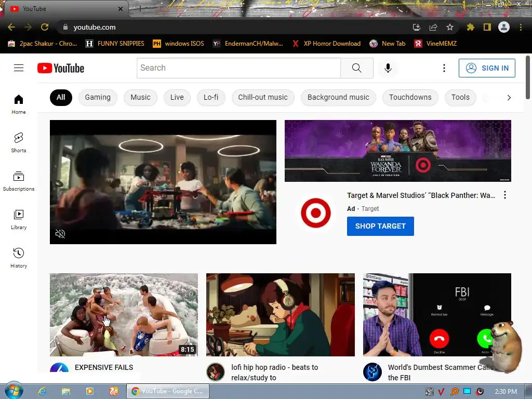This screenshot has width=532, height=399.
Task: Click the install app icon in the address bar
Action: pos(416,27)
